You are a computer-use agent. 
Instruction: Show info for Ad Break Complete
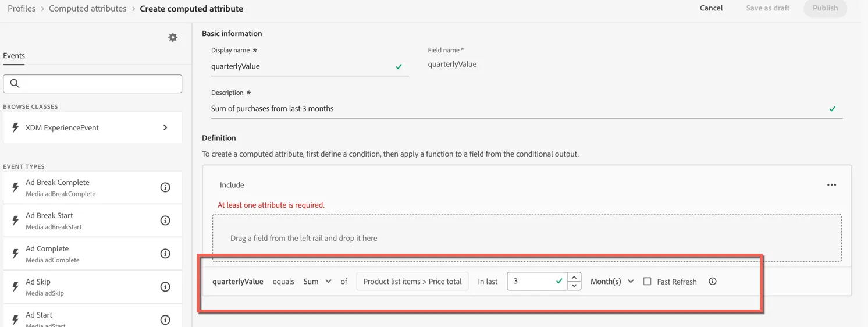coord(165,187)
